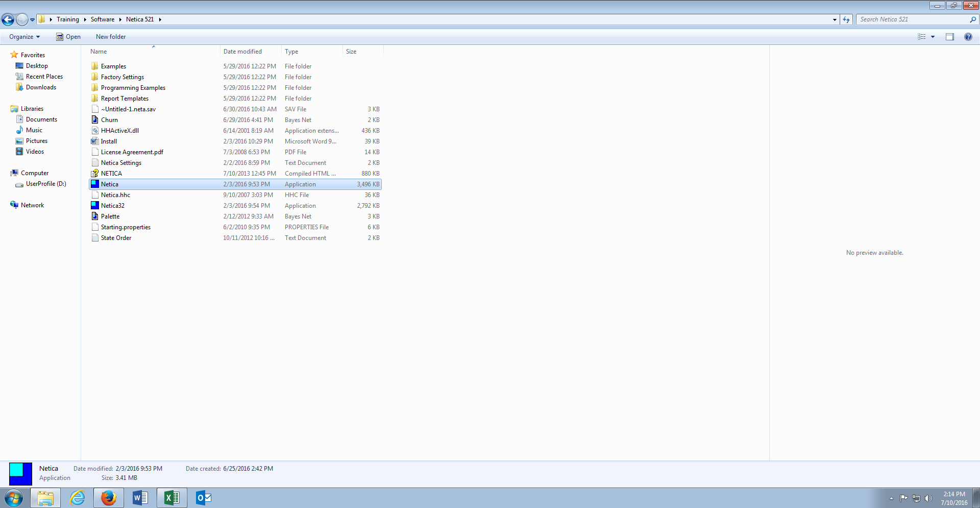Screen dimensions: 980x508
Task: Open the Help icon
Action: [968, 37]
